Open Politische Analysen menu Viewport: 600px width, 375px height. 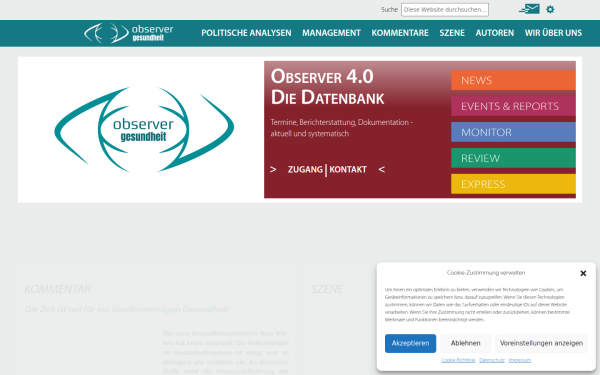click(x=246, y=33)
